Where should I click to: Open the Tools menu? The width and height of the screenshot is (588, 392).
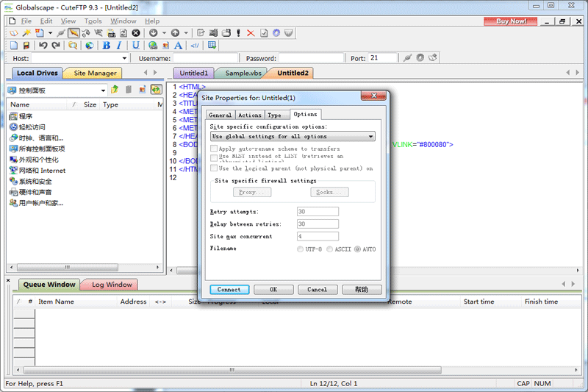(x=93, y=21)
